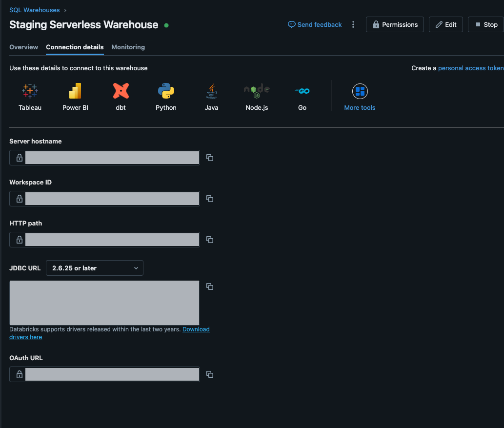Click the Server hostname field

(x=104, y=158)
